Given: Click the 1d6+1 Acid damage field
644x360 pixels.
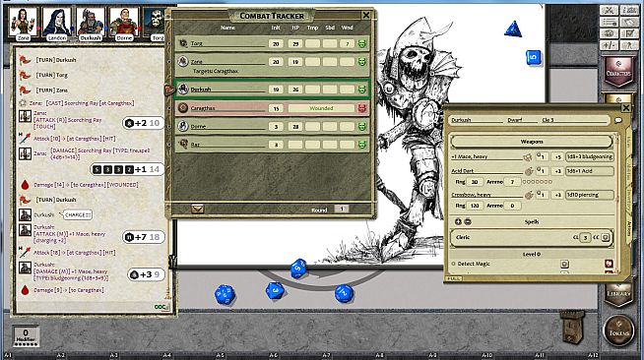Looking at the screenshot, I should [x=590, y=171].
